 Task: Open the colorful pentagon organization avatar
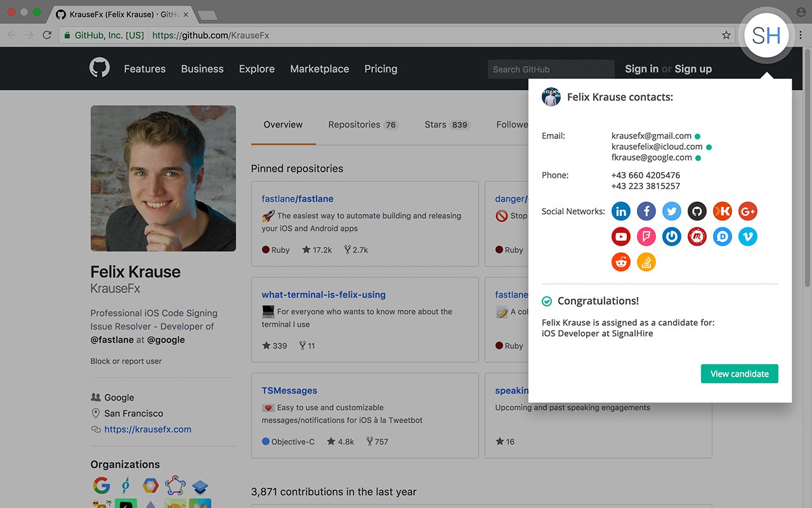tap(175, 486)
